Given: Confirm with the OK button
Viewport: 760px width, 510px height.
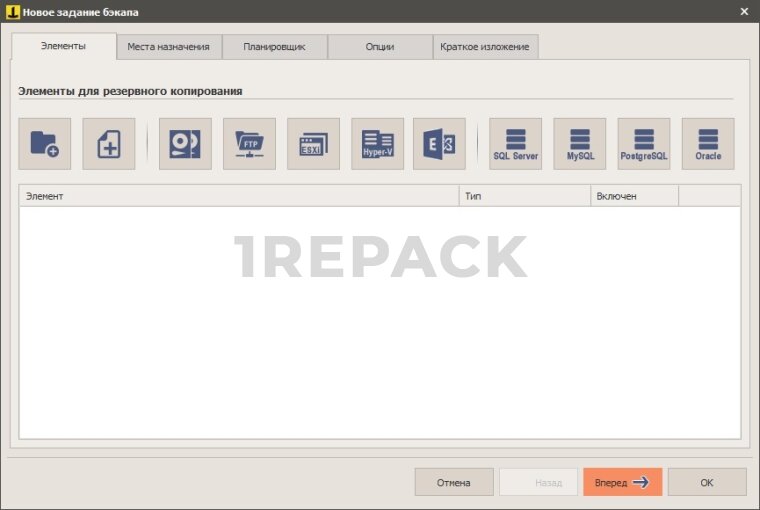Looking at the screenshot, I should 707,482.
